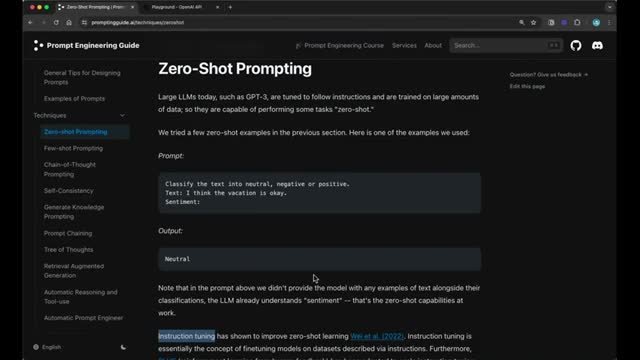Open Automatic Prompt Engineer page
The width and height of the screenshot is (640, 360).
[x=83, y=318]
